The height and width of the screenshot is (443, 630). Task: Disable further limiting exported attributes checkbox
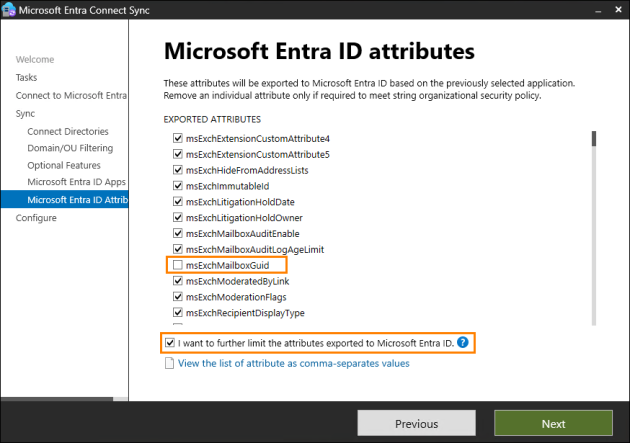[x=170, y=343]
